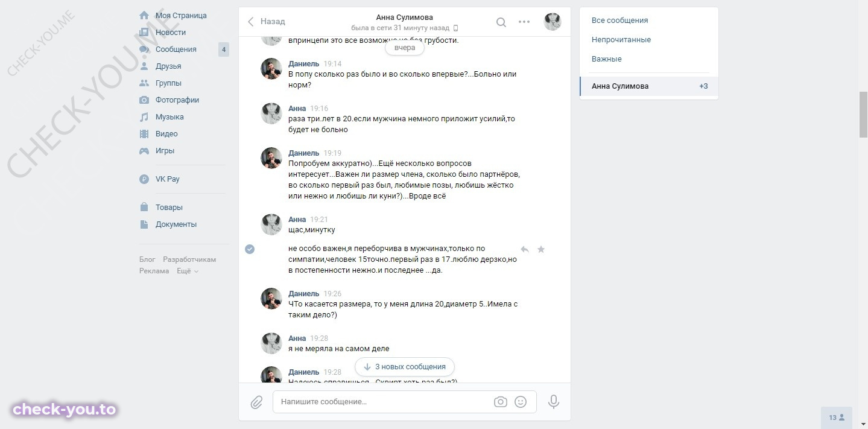Screen dimensions: 868x429
Task: Mark selected message as important with star
Action: (x=541, y=249)
